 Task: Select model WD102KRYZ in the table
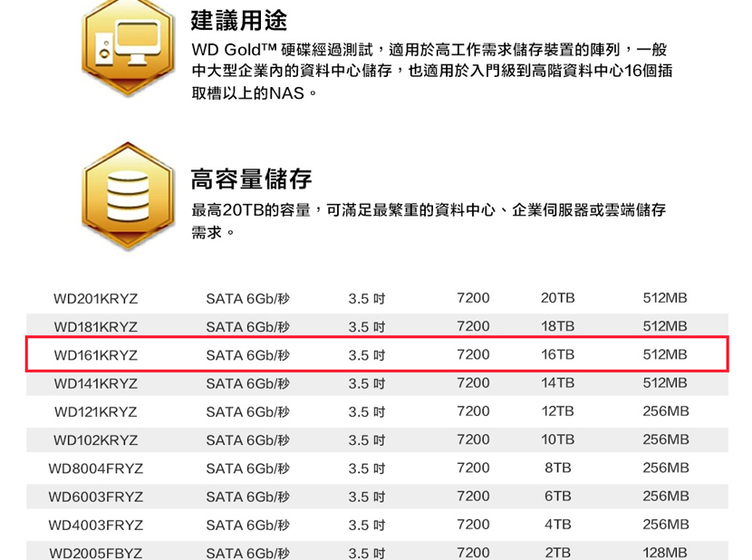pyautogui.click(x=95, y=440)
